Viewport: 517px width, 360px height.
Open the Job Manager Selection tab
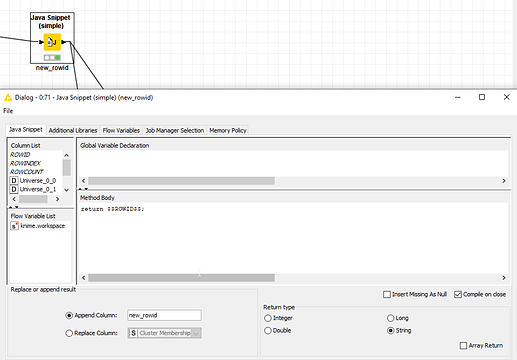[175, 130]
